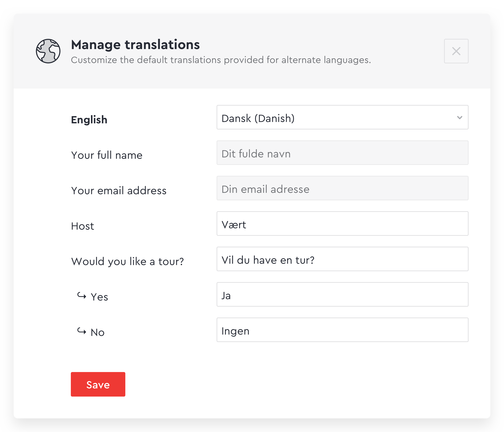Open the Dansk (Danish) language dropdown

click(342, 117)
